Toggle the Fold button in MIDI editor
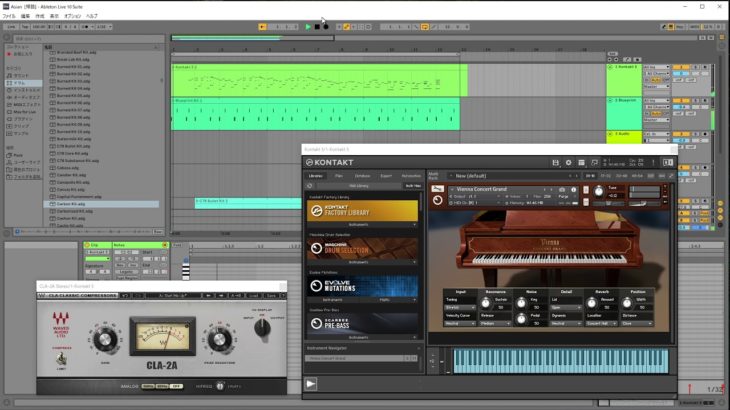This screenshot has width=730, height=410. (177, 245)
